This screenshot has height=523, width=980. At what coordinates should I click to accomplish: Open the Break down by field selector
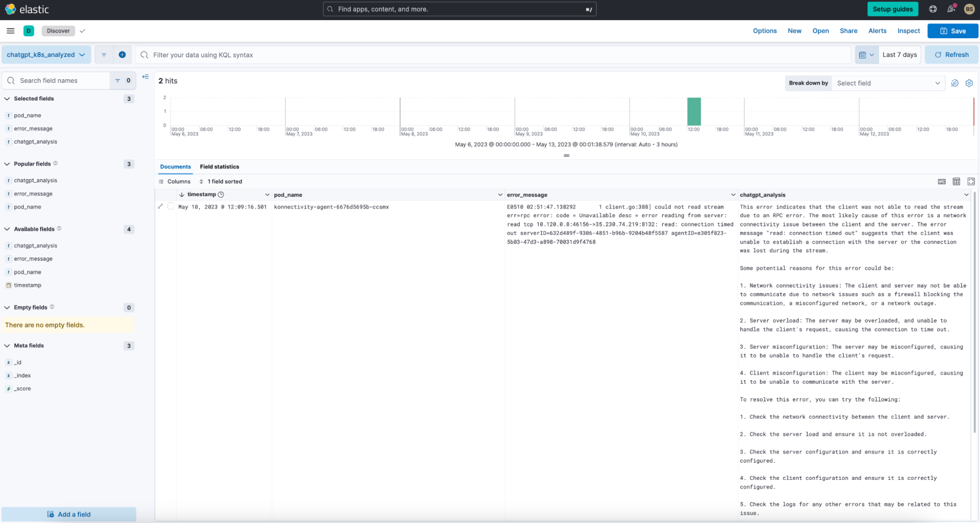click(x=888, y=83)
